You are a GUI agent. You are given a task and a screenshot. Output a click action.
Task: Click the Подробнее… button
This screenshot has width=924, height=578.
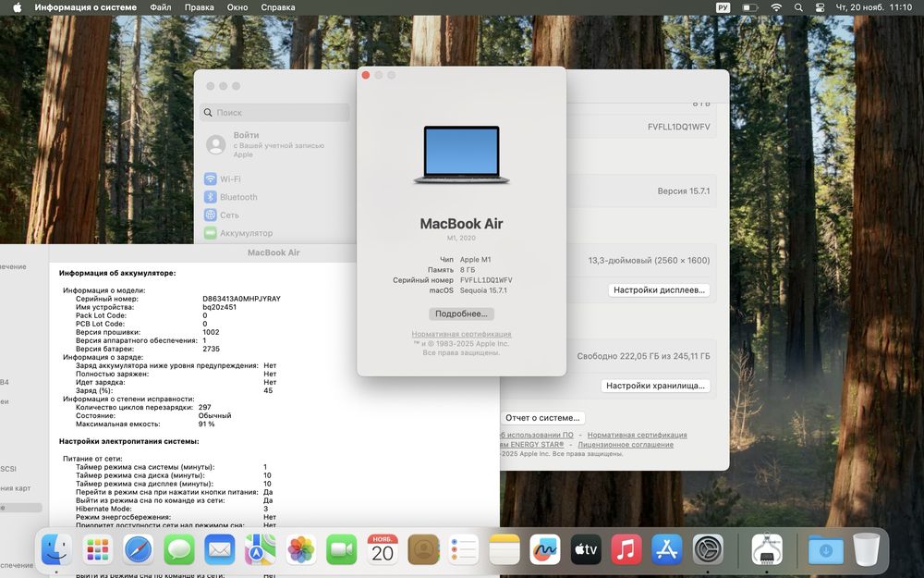(x=461, y=314)
